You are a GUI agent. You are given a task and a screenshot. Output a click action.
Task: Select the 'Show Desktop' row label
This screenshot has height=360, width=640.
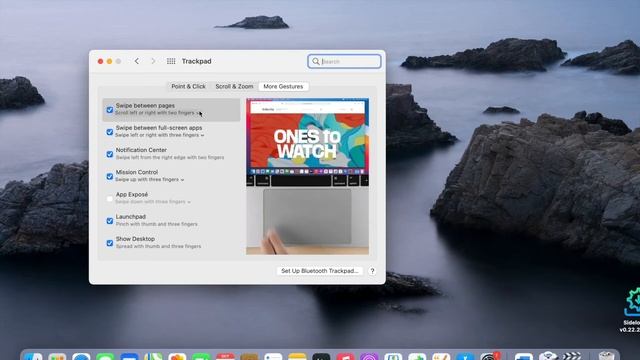coord(135,239)
